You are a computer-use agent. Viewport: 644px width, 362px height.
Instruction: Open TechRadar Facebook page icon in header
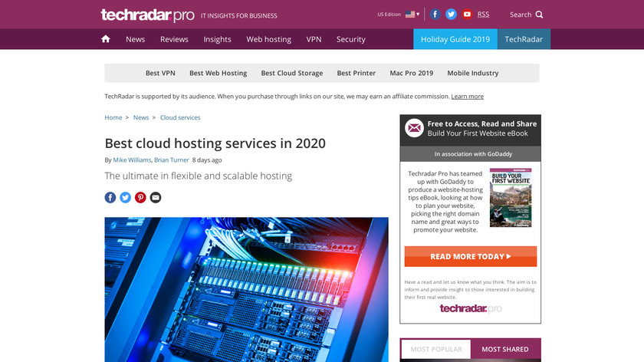(435, 15)
